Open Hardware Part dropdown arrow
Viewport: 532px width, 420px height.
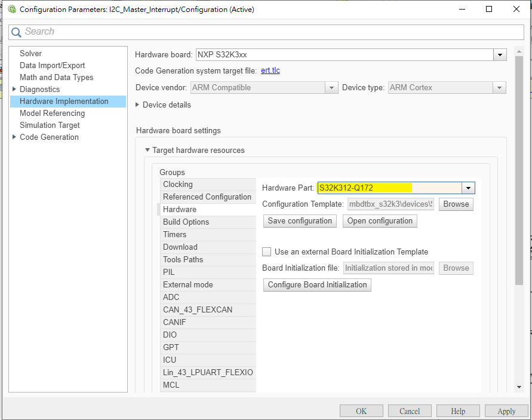pyautogui.click(x=468, y=188)
